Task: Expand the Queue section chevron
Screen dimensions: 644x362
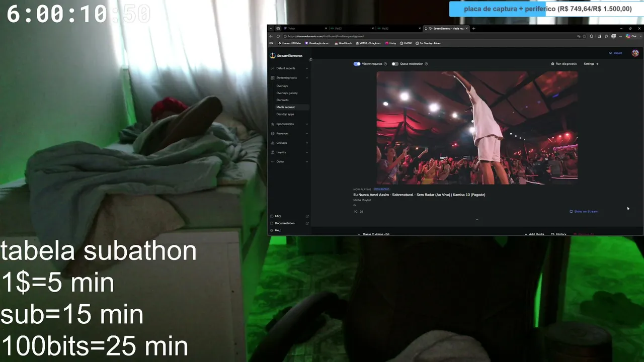Action: click(359, 234)
